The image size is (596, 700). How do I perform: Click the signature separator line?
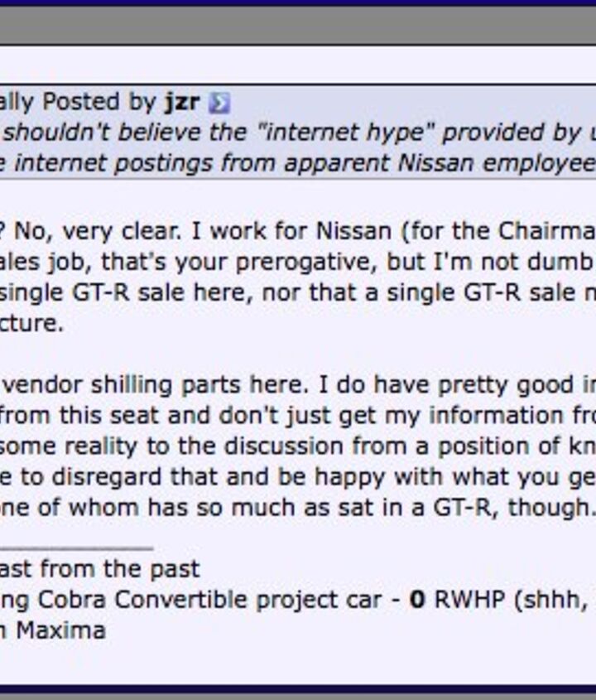pos(76,546)
